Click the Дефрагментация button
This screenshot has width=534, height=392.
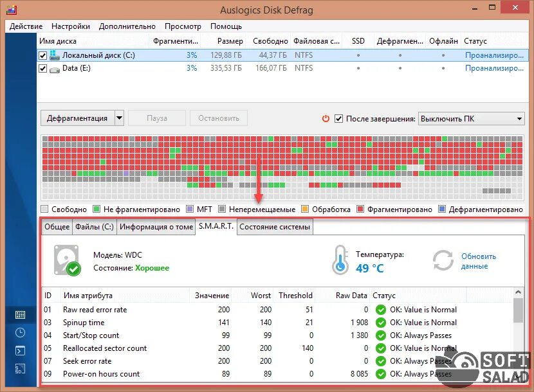(77, 118)
